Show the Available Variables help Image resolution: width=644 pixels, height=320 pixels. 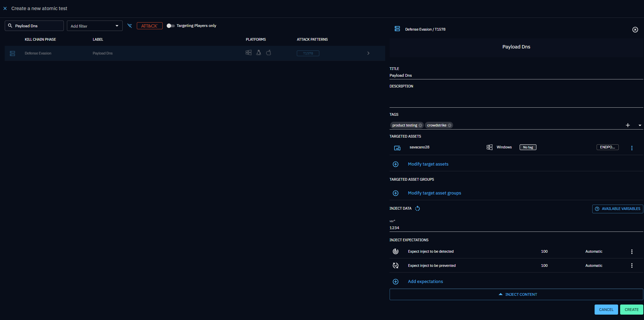click(x=617, y=209)
